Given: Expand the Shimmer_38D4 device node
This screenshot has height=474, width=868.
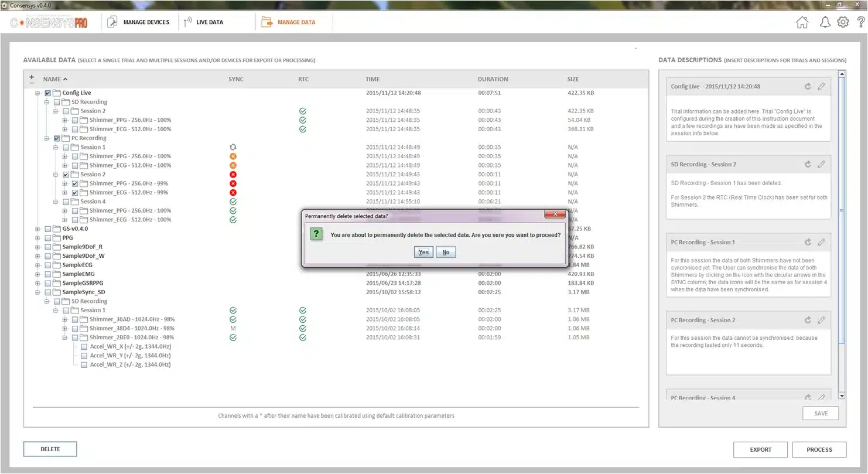Looking at the screenshot, I should tap(65, 328).
